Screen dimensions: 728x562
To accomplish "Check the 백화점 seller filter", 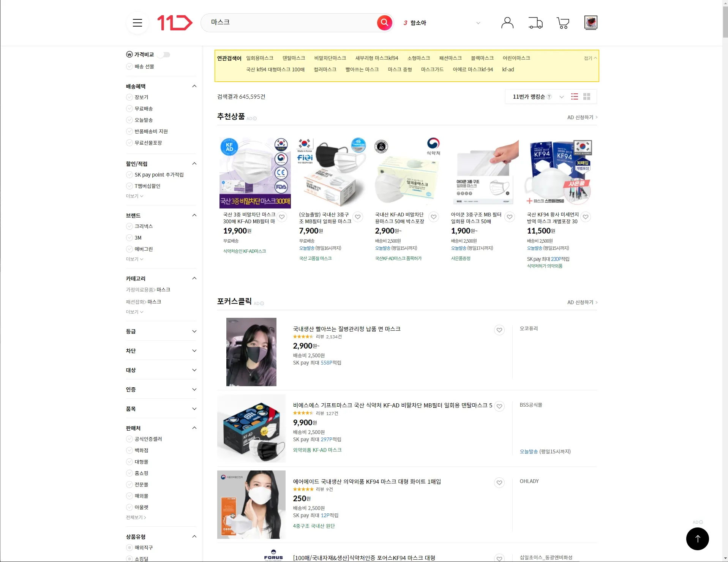I will tap(129, 450).
